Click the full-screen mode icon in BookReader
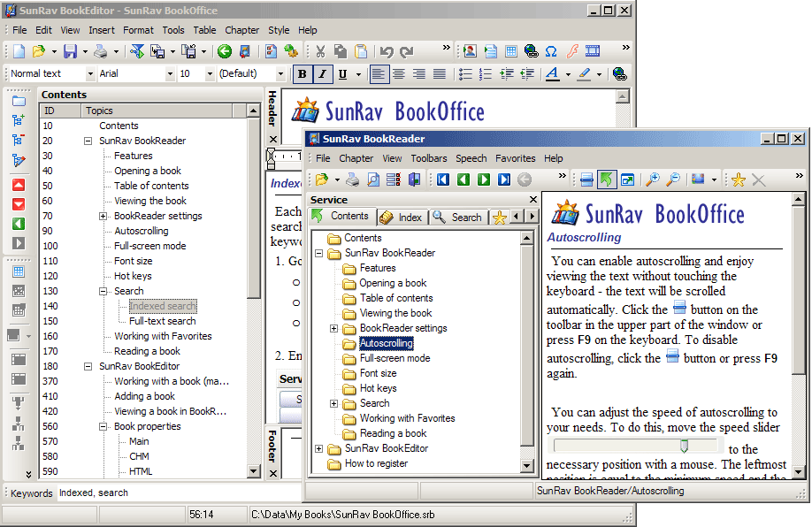Image resolution: width=812 pixels, height=527 pixels. click(x=627, y=179)
